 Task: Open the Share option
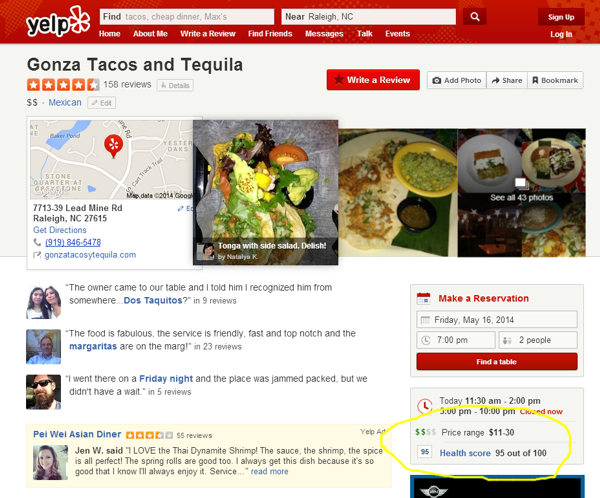[x=507, y=80]
